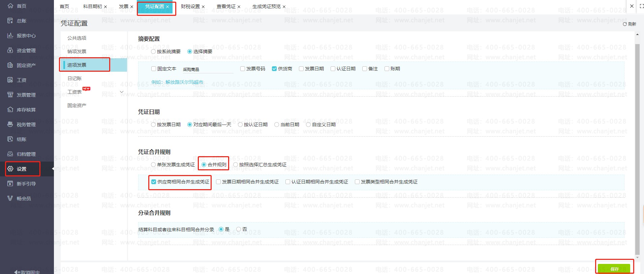This screenshot has width=644, height=274.
Task: Click the 畅会员 V icon
Action: click(x=10, y=198)
